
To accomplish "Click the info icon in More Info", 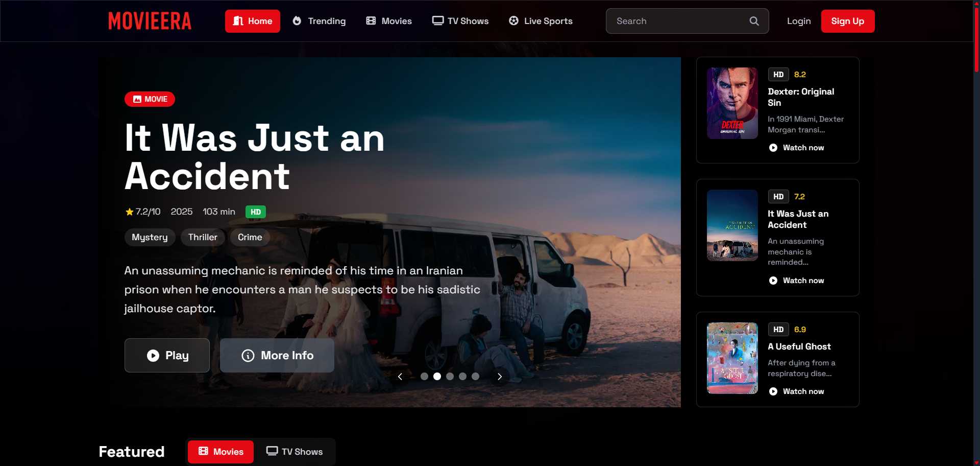I will tap(248, 356).
